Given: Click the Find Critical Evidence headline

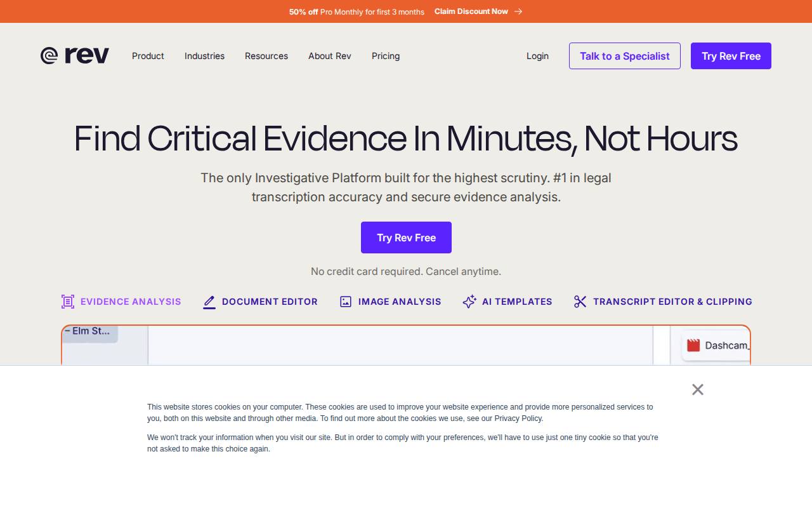Looking at the screenshot, I should 406,138.
